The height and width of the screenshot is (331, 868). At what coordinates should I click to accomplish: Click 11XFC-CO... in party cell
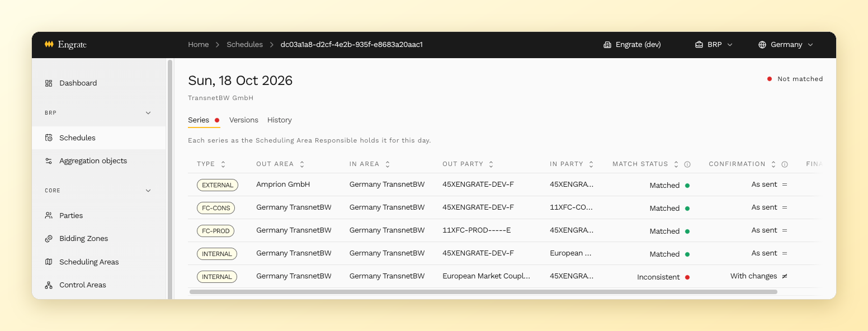(x=572, y=207)
